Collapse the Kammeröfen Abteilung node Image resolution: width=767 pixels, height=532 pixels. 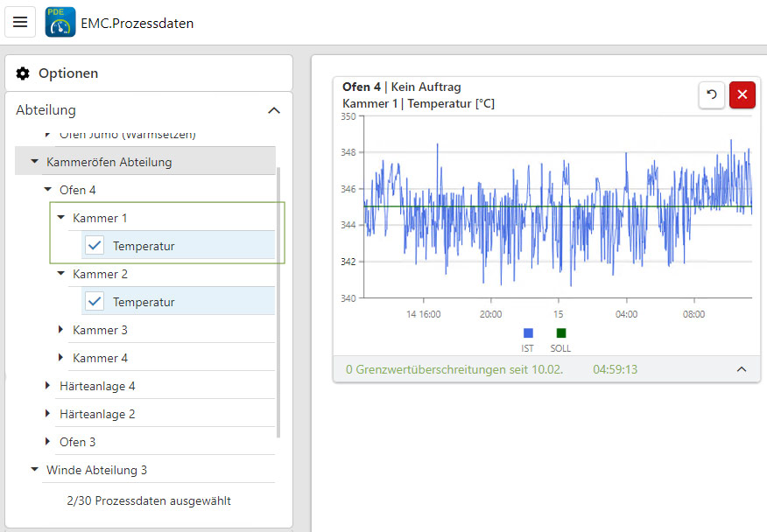[35, 162]
